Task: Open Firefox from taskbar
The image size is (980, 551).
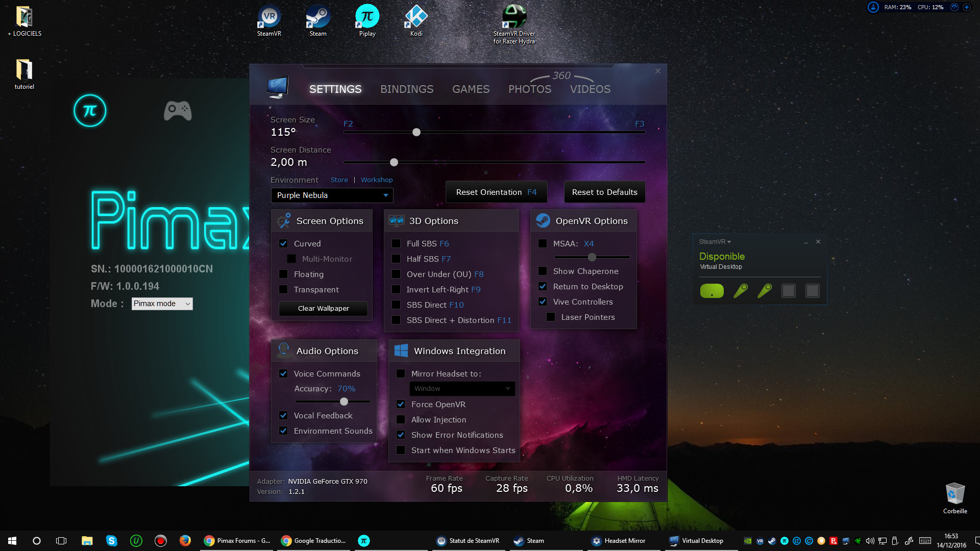Action: coord(185,541)
